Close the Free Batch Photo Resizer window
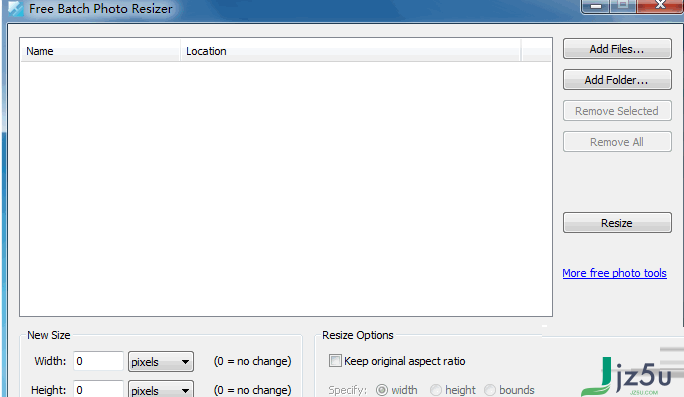 click(x=660, y=6)
